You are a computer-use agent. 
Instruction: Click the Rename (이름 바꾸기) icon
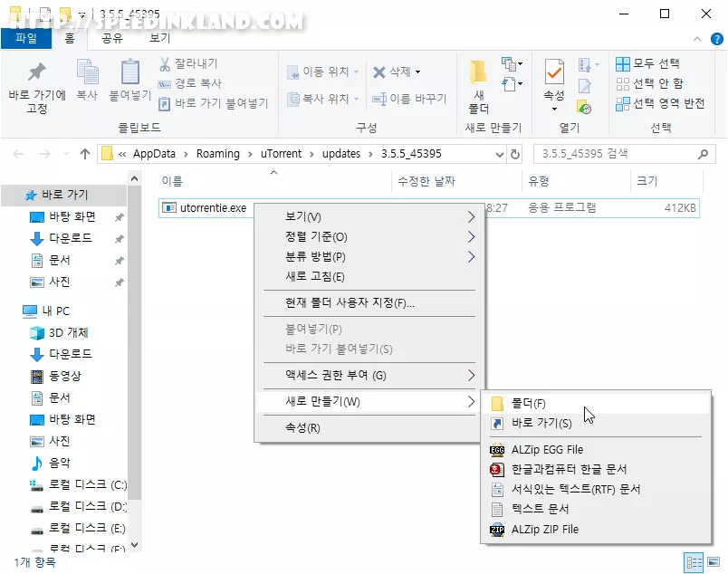pyautogui.click(x=379, y=99)
